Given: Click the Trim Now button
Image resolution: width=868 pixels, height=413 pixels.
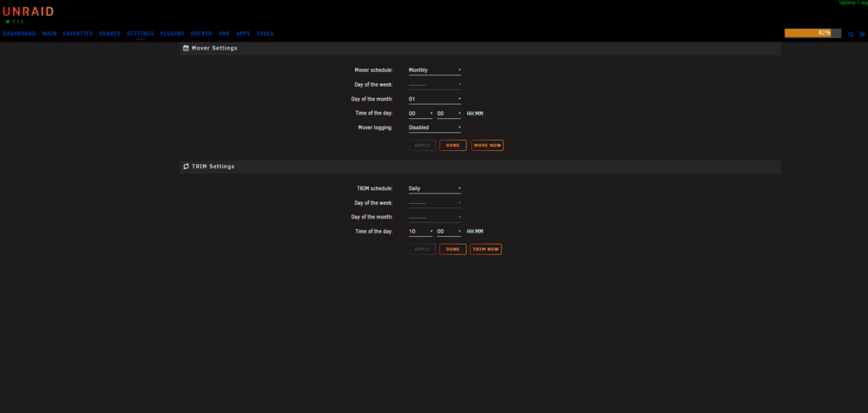Looking at the screenshot, I should click(486, 249).
